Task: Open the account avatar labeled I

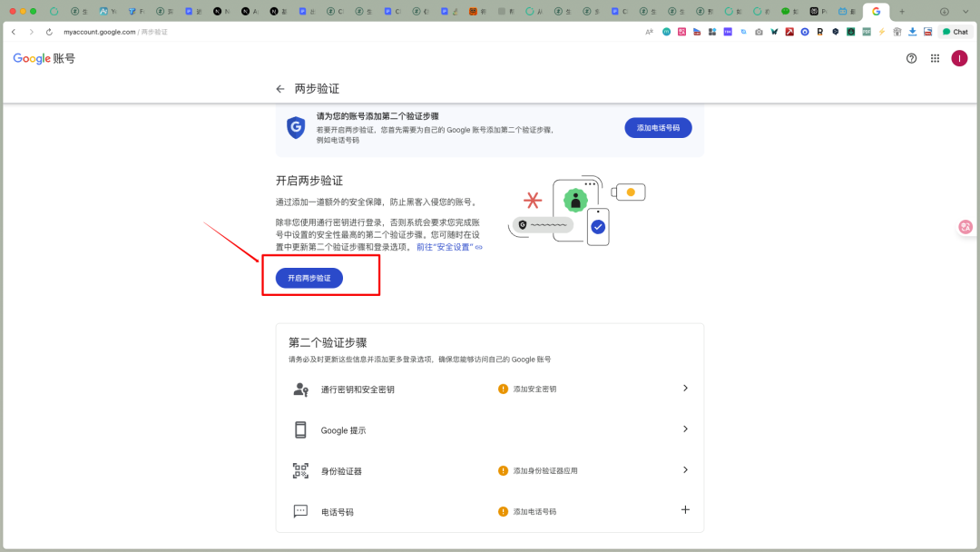Action: [959, 58]
